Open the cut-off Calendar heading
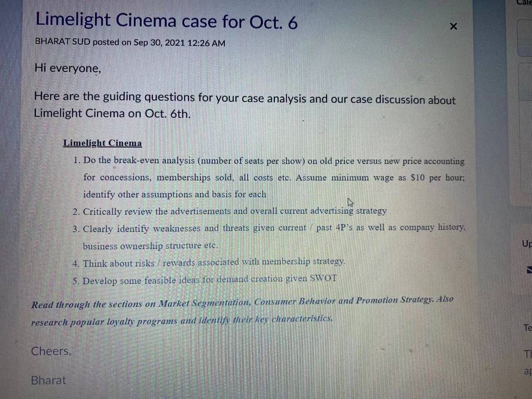The image size is (532, 399). [x=524, y=3]
